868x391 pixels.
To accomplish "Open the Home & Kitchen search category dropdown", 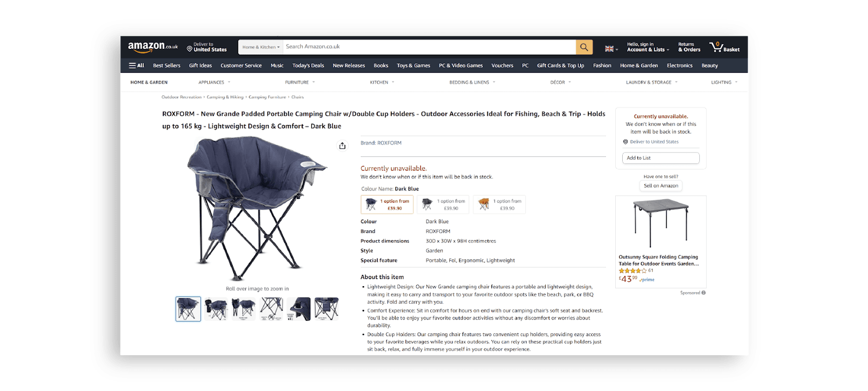I will point(261,47).
